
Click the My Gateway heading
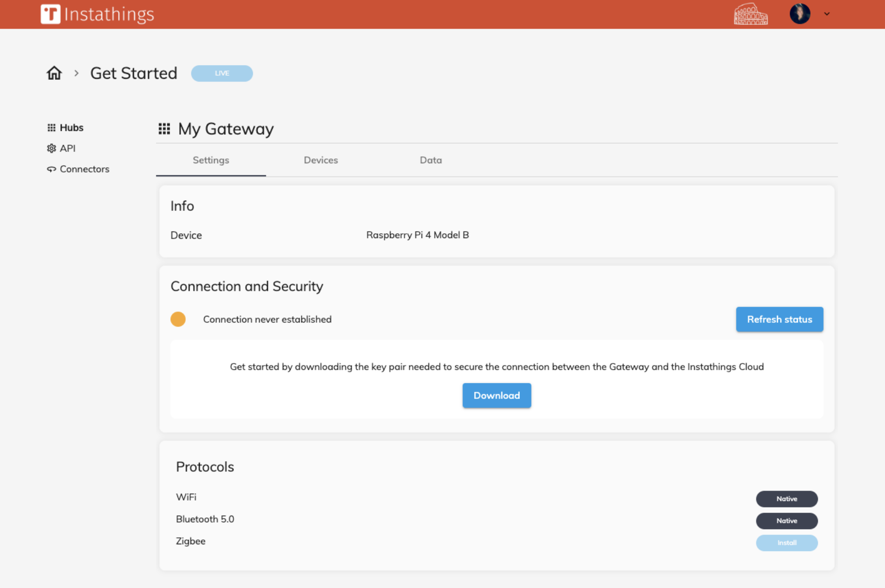point(226,129)
